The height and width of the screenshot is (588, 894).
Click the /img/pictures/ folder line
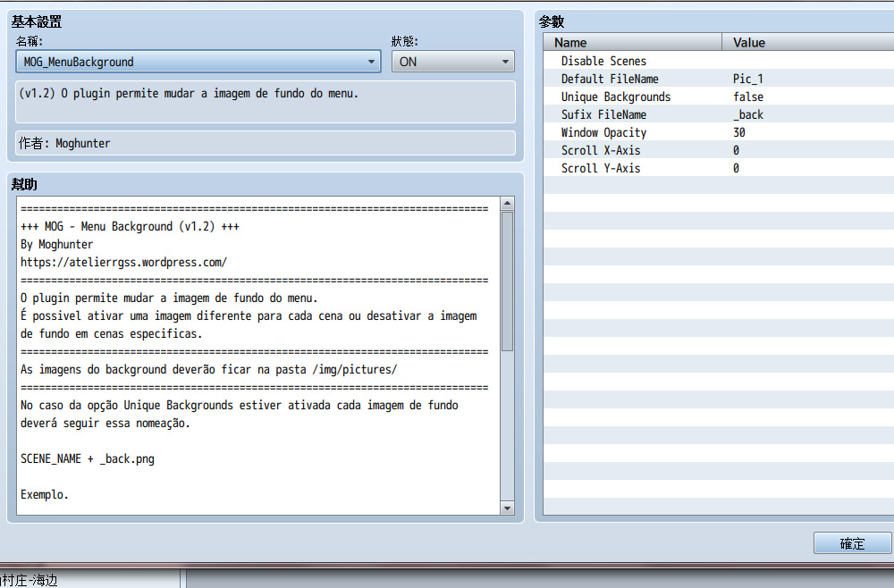[208, 369]
